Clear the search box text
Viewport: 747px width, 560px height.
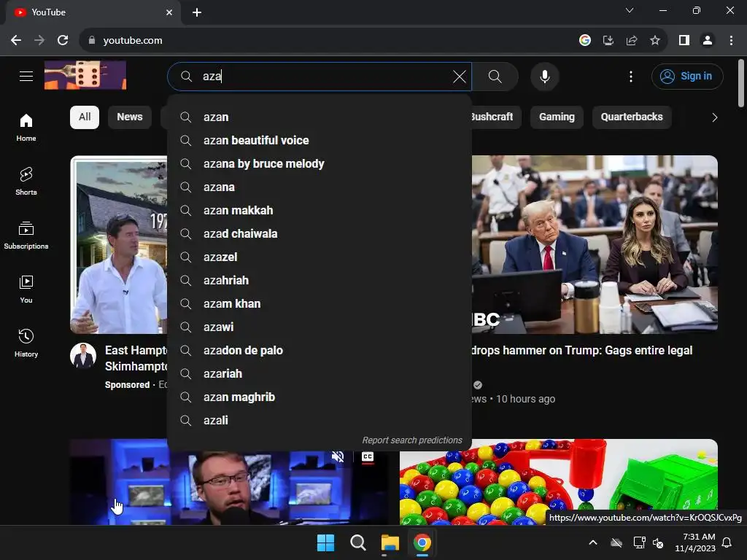[x=460, y=77]
